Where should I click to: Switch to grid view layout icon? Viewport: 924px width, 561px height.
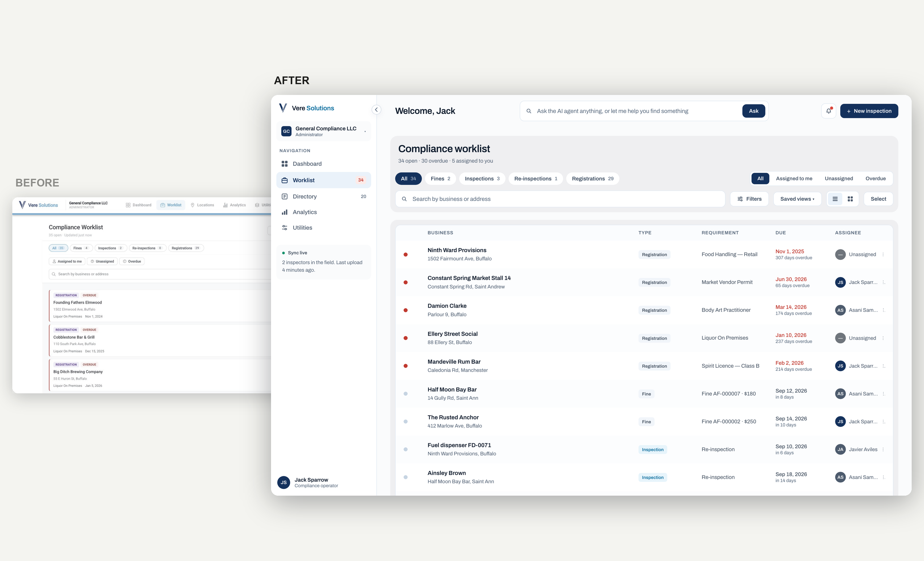pyautogui.click(x=850, y=199)
